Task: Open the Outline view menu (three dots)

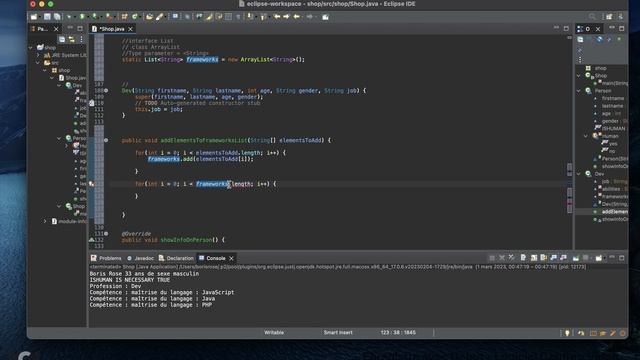Action: [x=580, y=60]
